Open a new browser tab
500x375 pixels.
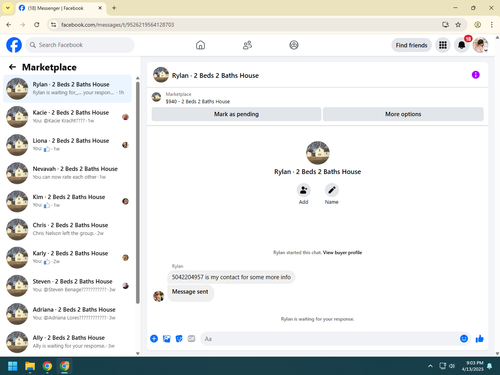(x=114, y=8)
